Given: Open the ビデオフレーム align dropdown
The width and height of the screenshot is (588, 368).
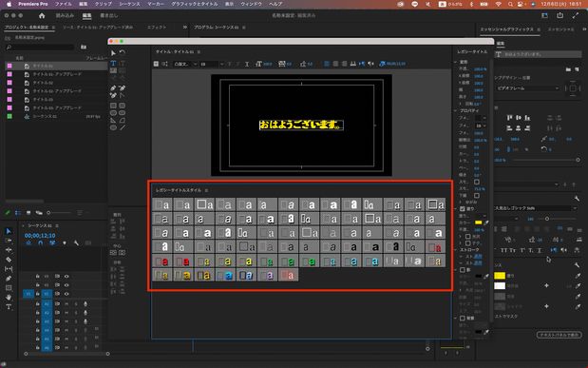Looking at the screenshot, I should 527,88.
